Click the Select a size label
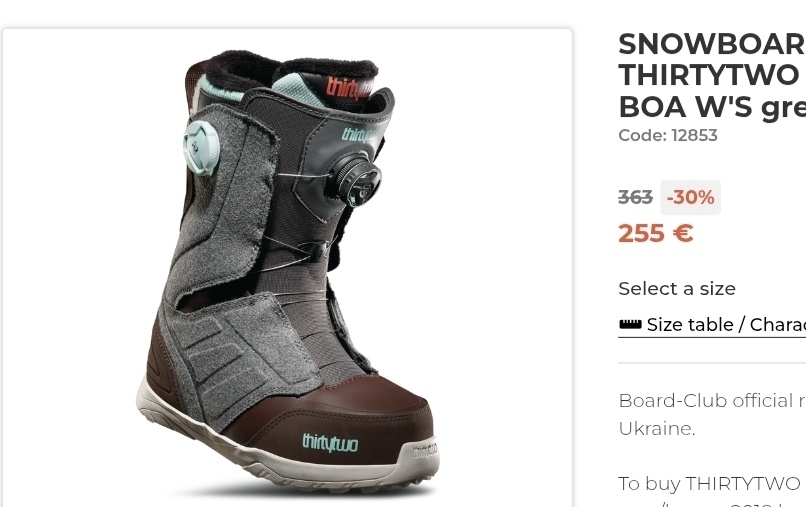This screenshot has width=806, height=507. point(677,288)
